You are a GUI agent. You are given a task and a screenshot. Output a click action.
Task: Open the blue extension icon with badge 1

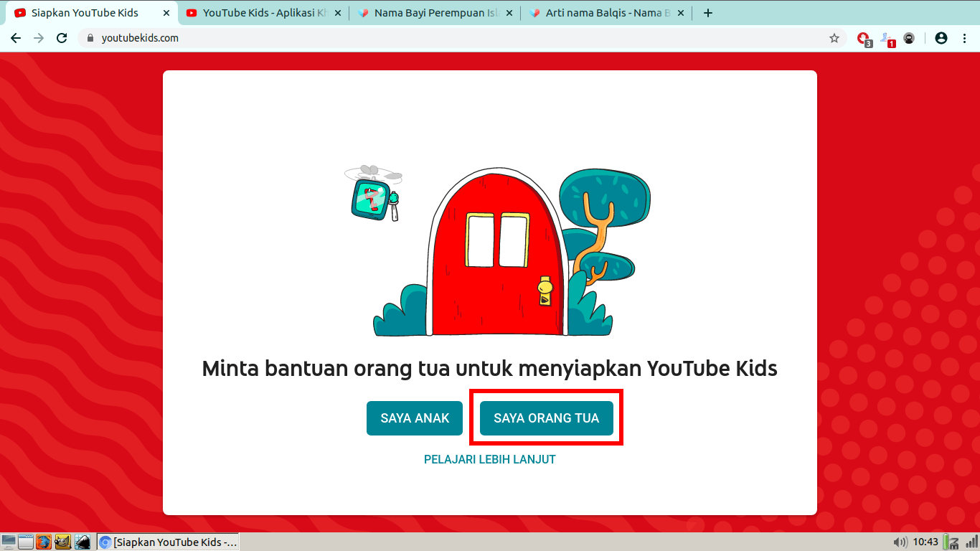[887, 39]
